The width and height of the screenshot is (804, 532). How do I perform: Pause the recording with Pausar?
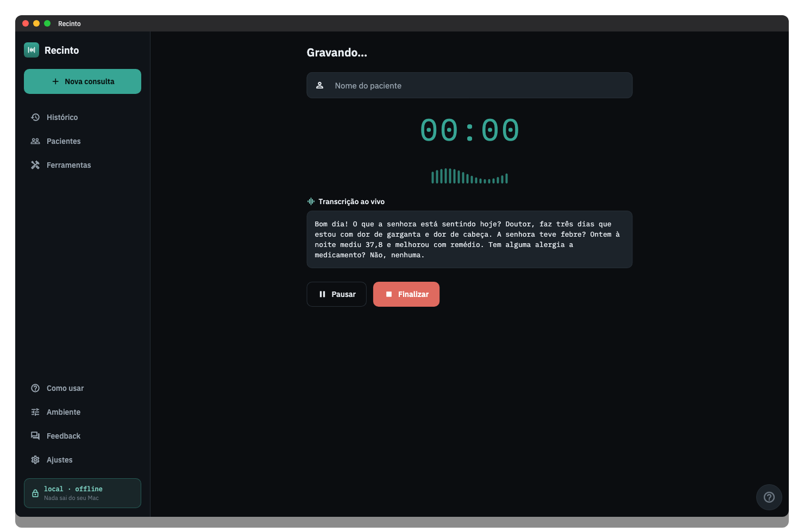(337, 294)
